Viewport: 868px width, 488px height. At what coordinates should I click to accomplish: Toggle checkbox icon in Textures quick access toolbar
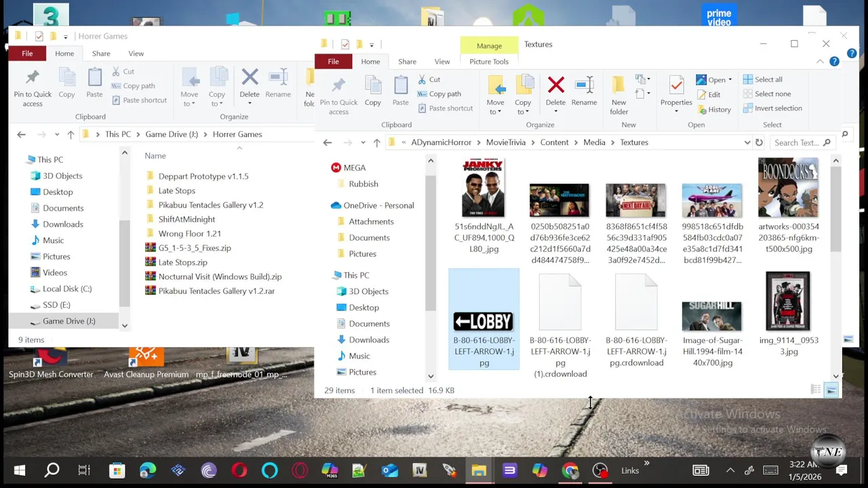[x=345, y=44]
